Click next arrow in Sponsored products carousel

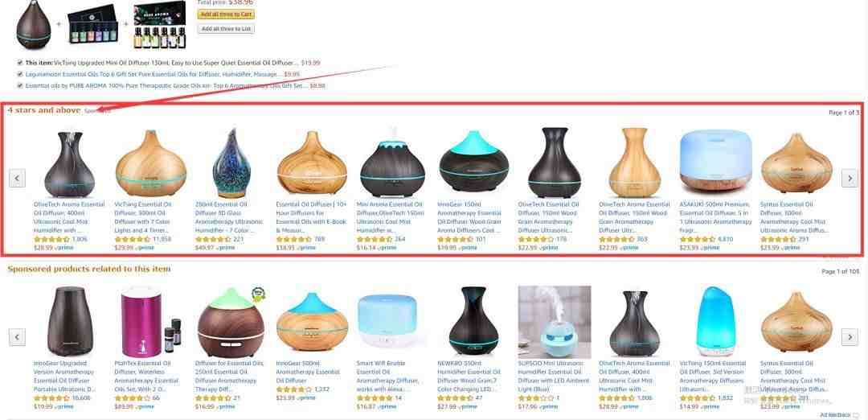(850, 336)
